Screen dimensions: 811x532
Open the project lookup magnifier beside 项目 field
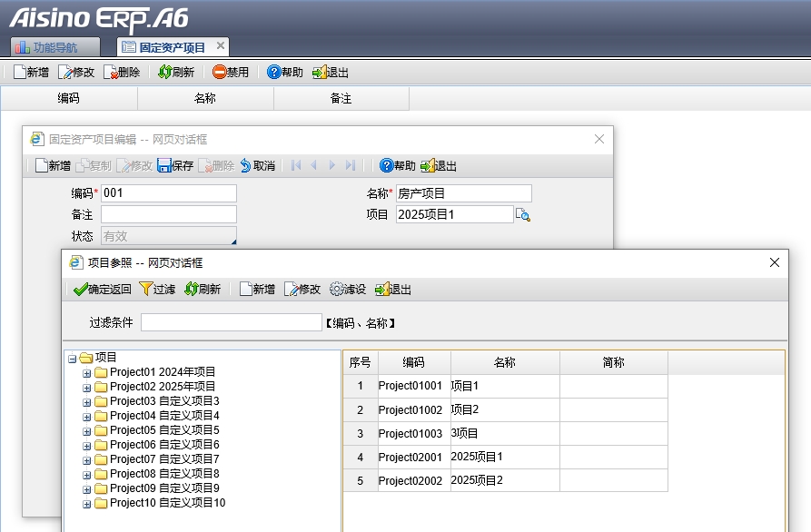coord(522,215)
